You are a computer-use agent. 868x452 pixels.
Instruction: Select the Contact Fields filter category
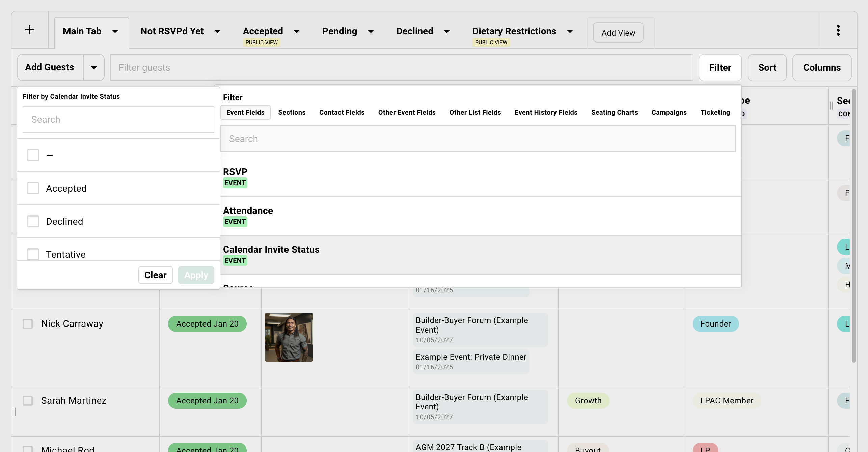tap(342, 112)
